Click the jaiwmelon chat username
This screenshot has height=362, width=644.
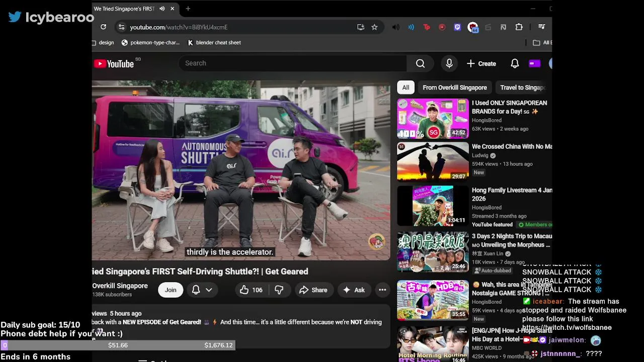(567, 340)
